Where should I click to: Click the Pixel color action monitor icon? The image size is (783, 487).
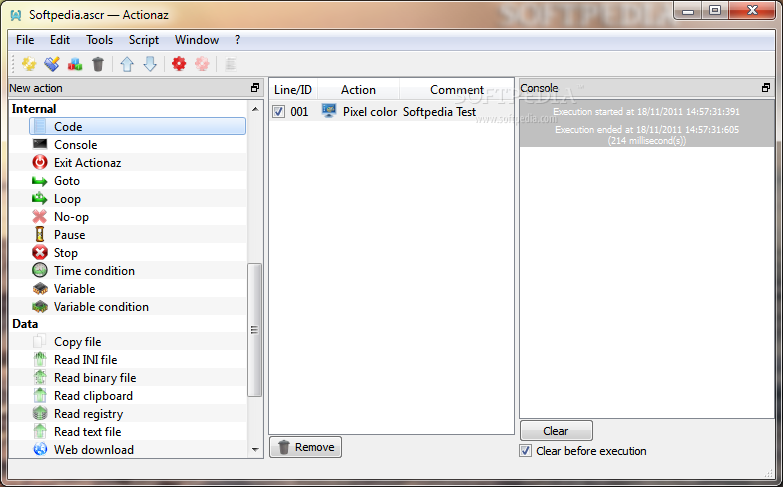click(x=329, y=110)
